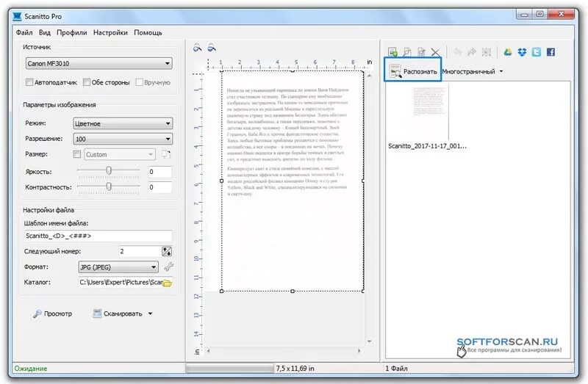Open the Настройки menu
The height and width of the screenshot is (384, 588).
click(x=110, y=32)
